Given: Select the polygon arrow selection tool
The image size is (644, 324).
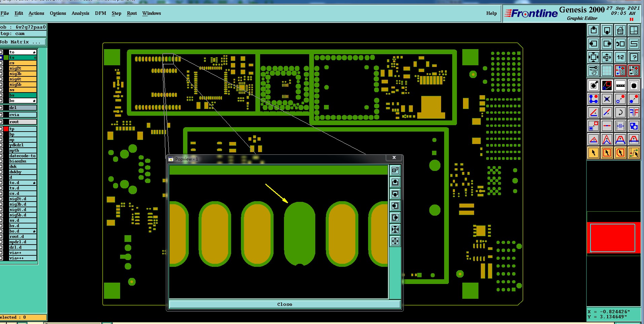Looking at the screenshot, I should [x=620, y=153].
